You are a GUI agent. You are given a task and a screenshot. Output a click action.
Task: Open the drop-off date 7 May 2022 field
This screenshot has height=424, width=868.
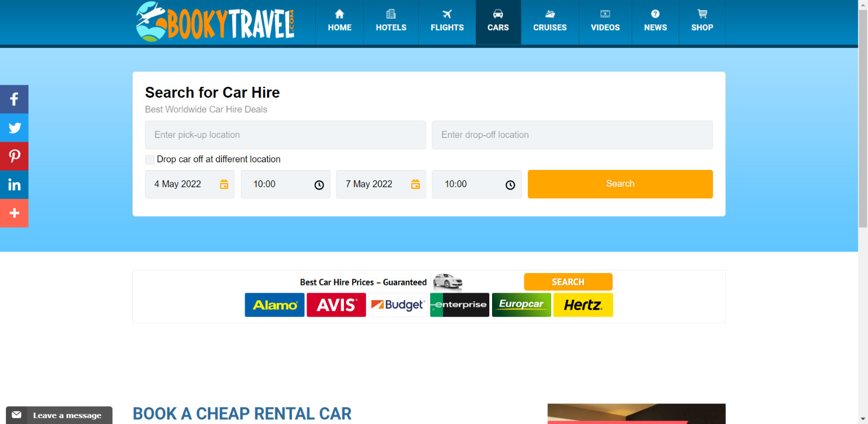381,184
